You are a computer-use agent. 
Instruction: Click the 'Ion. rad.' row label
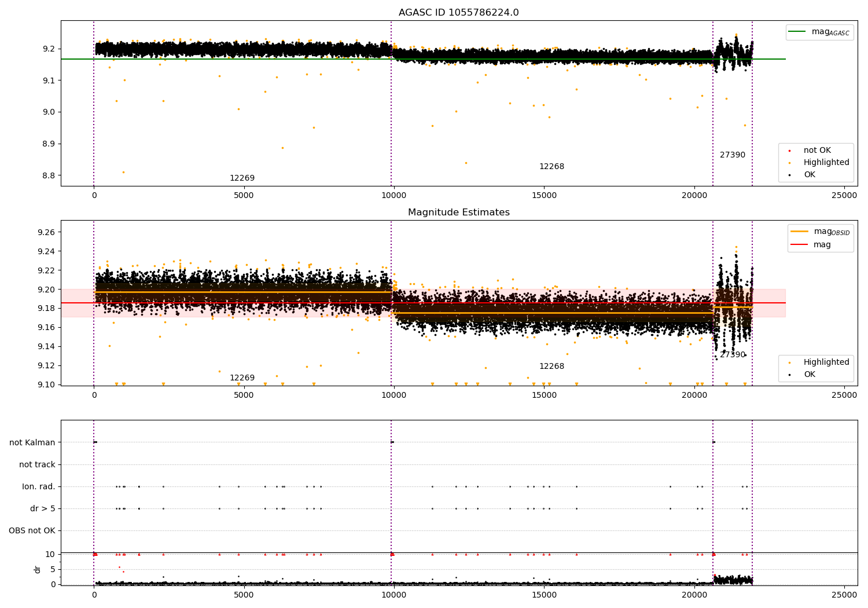coord(39,487)
